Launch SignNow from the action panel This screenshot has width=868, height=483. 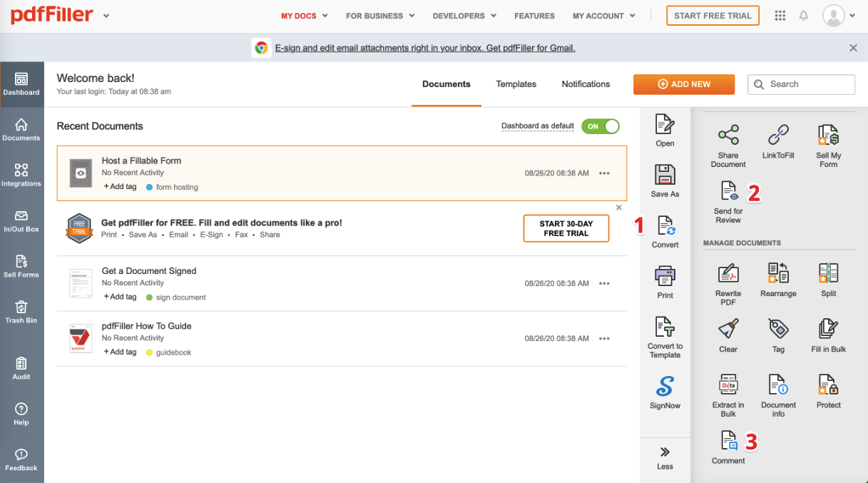pyautogui.click(x=665, y=388)
